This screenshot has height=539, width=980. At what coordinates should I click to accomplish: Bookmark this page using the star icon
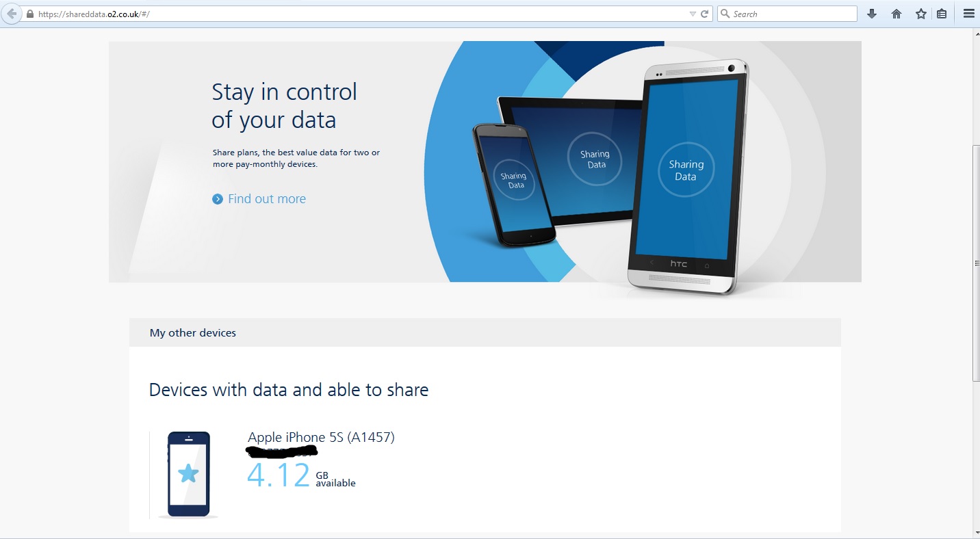(920, 13)
